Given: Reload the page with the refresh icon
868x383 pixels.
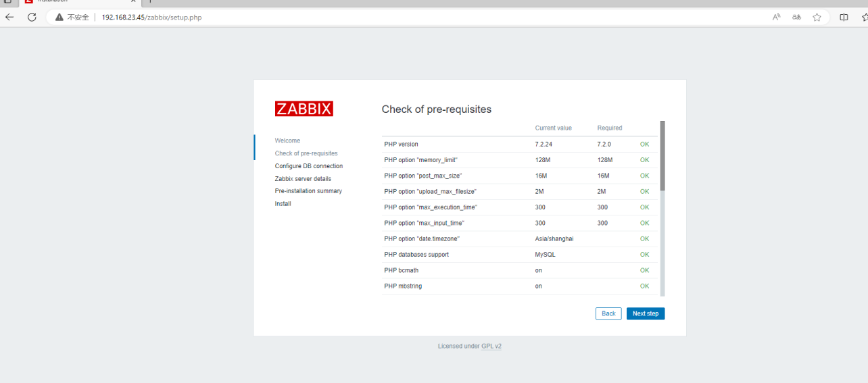Looking at the screenshot, I should coord(32,17).
